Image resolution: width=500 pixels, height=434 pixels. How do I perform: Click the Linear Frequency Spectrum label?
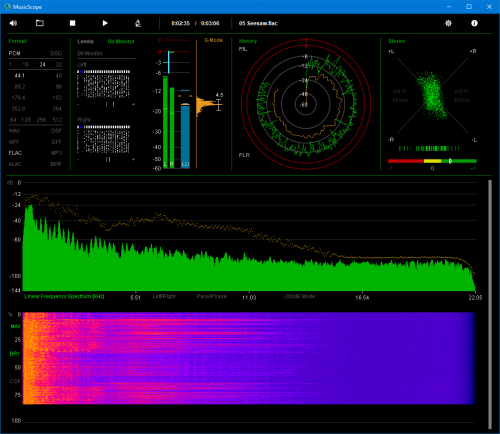[64, 296]
